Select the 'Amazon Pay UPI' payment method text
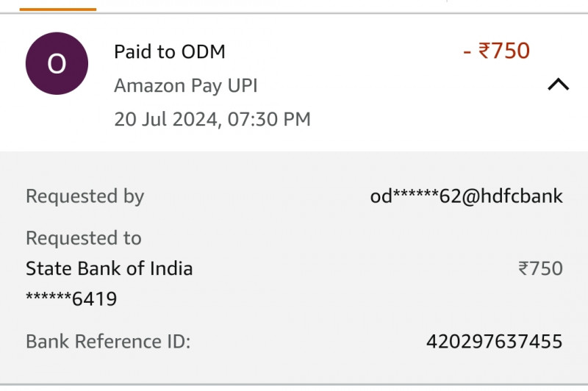This screenshot has height=391, width=588. 185,86
